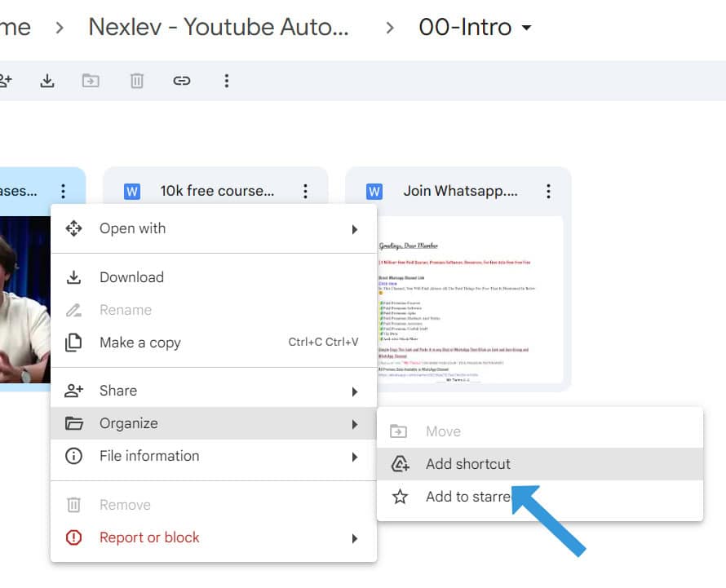Expand the Share submenu arrow
Viewport: 726px width, 588px height.
pyautogui.click(x=355, y=391)
